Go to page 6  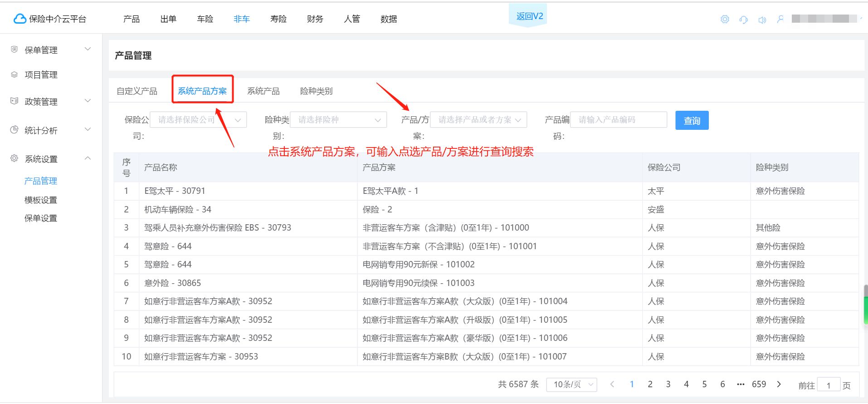(x=722, y=384)
